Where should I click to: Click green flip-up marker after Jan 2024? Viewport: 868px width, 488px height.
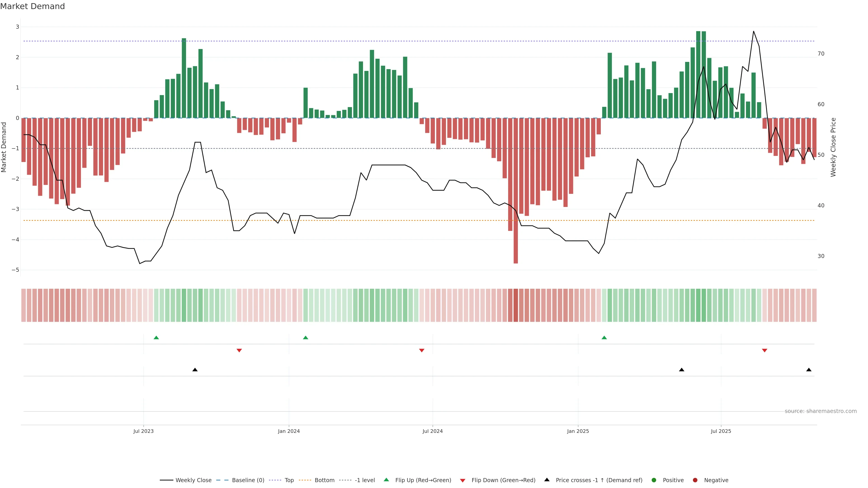(306, 338)
